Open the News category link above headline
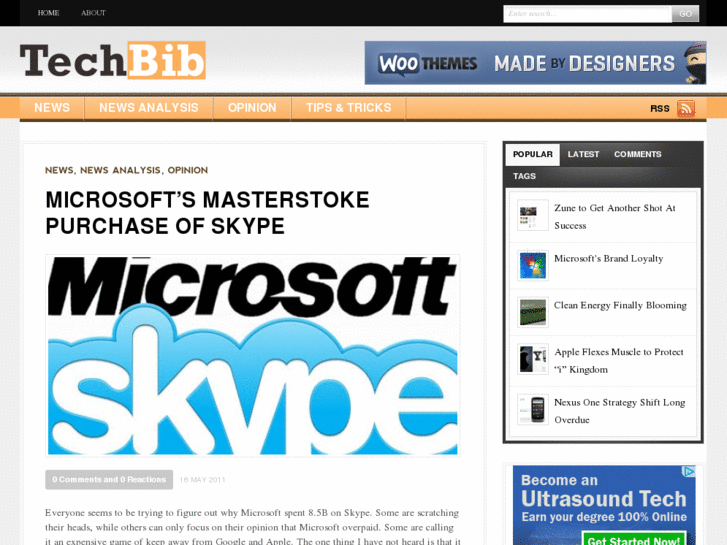The height and width of the screenshot is (545, 727). click(x=59, y=170)
